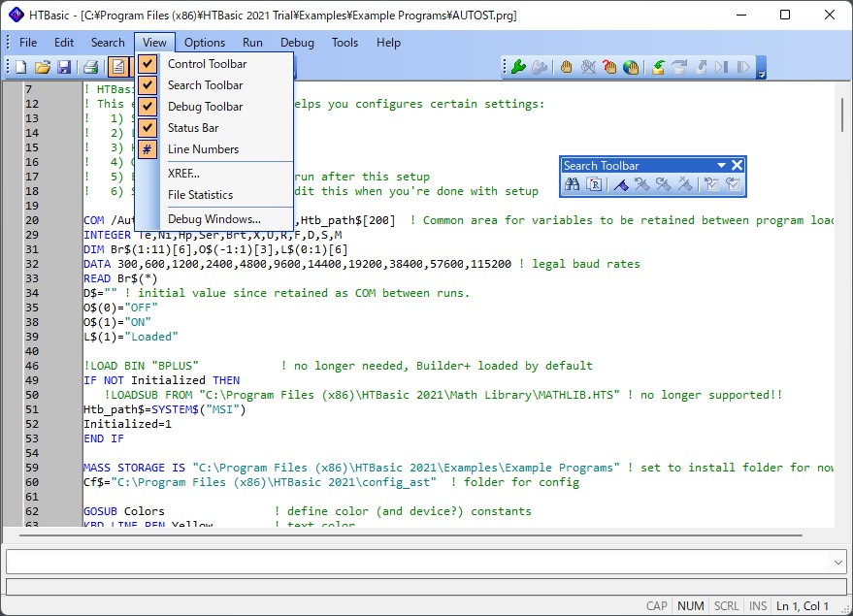Click the globe with hand icon
Screen dimensions: 853x616
[631, 67]
